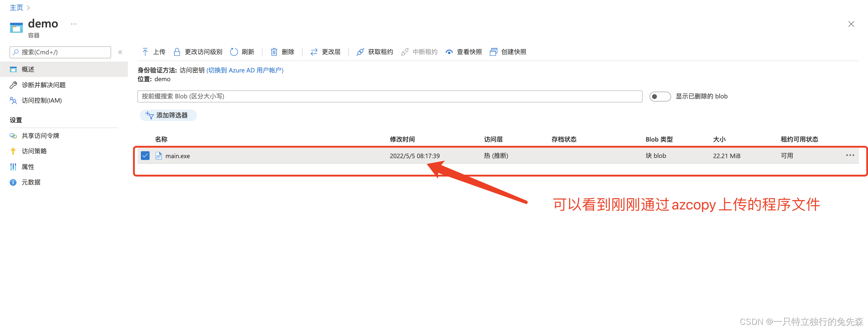Image resolution: width=868 pixels, height=329 pixels.
Task: Sort by 访问层 column header
Action: [x=493, y=139]
